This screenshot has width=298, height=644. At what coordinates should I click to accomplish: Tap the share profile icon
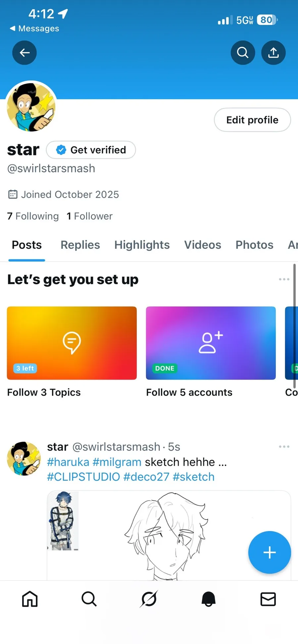273,53
